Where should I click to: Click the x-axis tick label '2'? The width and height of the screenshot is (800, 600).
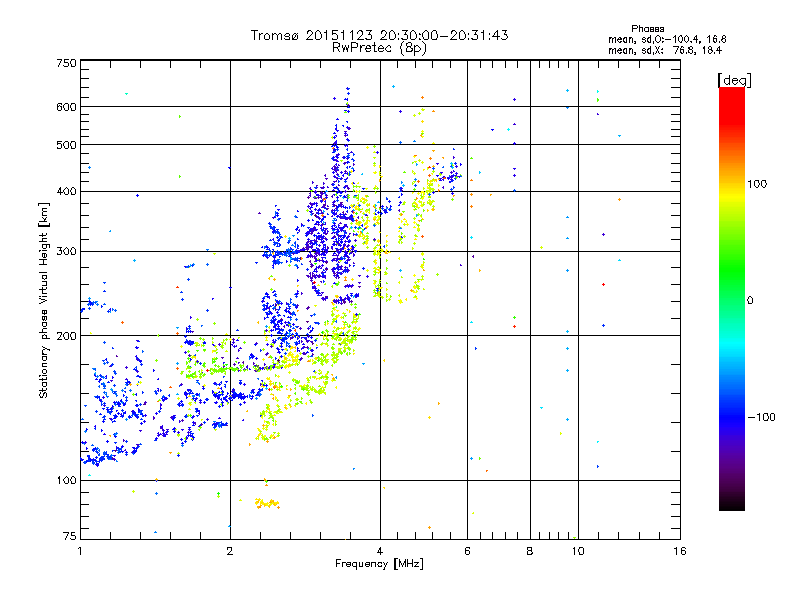(230, 551)
